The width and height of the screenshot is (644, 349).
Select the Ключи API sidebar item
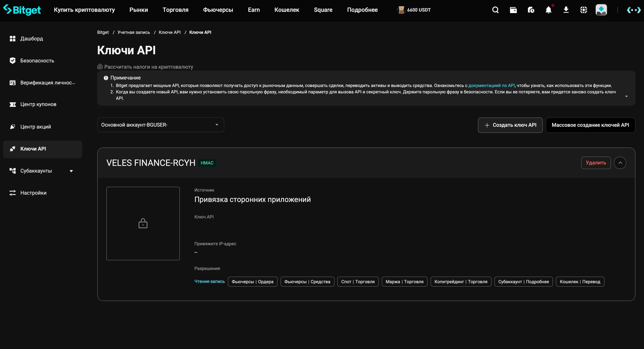pos(33,149)
